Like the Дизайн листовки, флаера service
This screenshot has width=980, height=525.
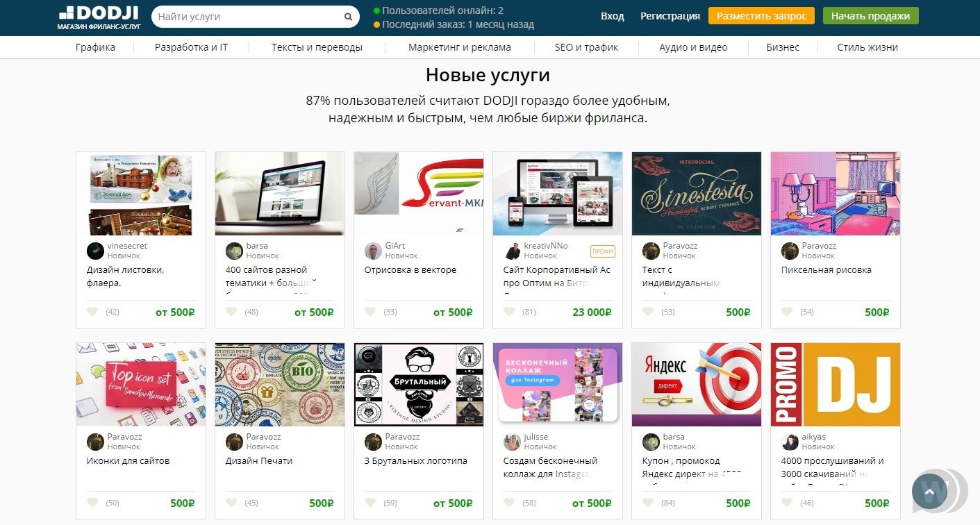point(92,312)
